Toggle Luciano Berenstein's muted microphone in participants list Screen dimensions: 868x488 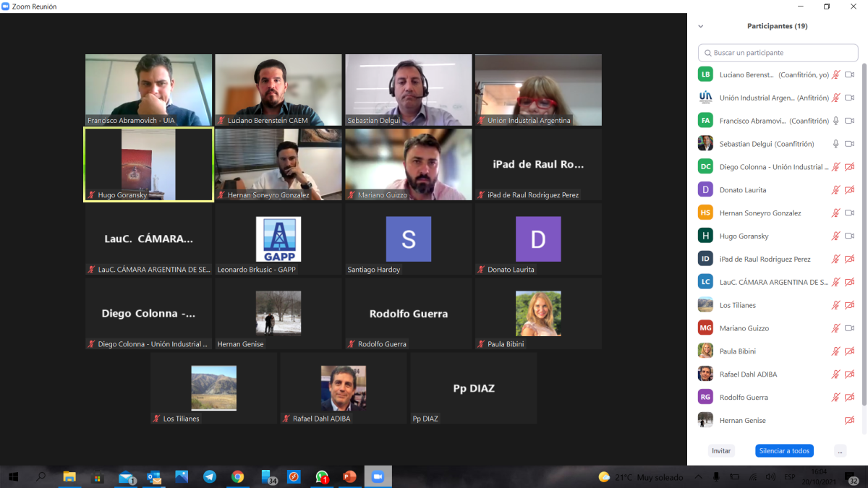tap(835, 74)
